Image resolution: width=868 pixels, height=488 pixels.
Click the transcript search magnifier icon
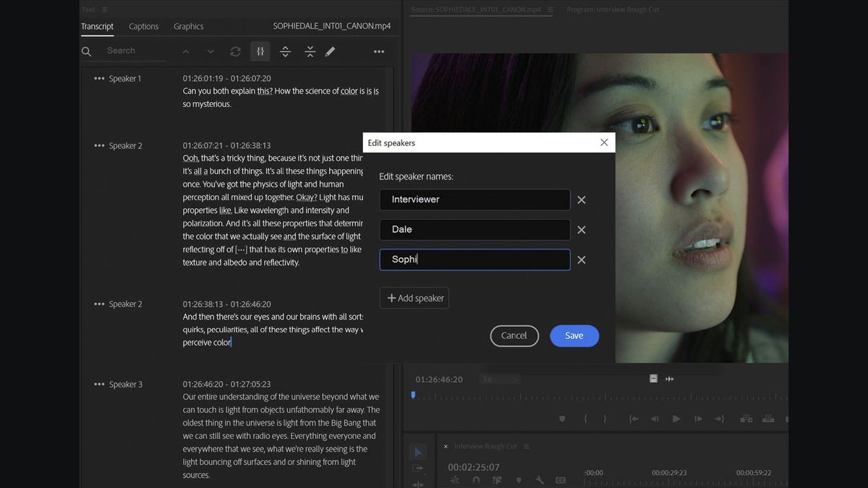tap(87, 51)
